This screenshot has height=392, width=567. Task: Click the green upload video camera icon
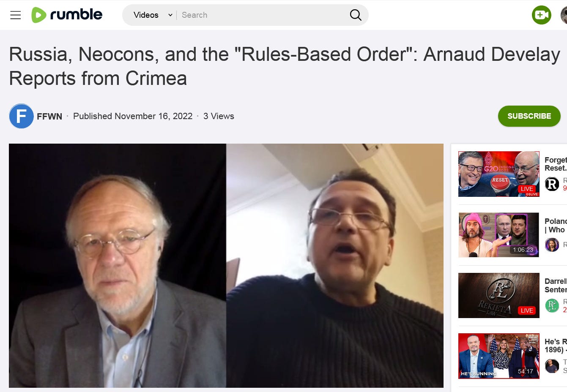[x=541, y=15]
